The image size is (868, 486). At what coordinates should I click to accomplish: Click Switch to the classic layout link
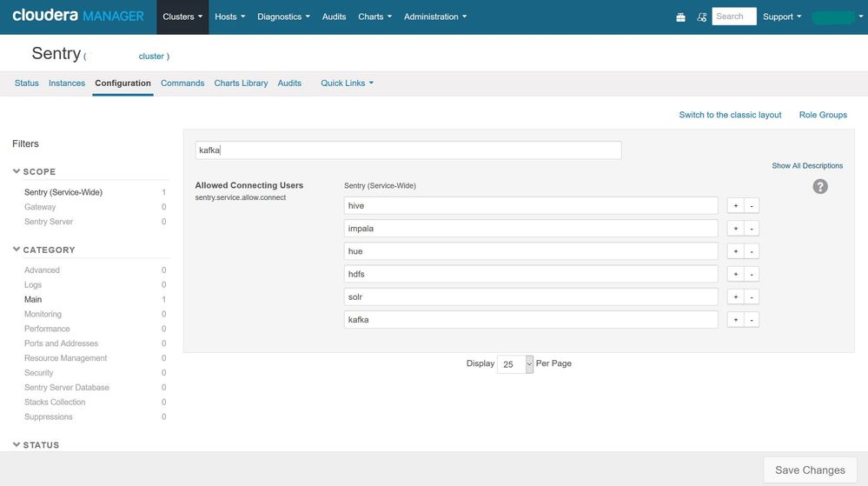coord(730,115)
